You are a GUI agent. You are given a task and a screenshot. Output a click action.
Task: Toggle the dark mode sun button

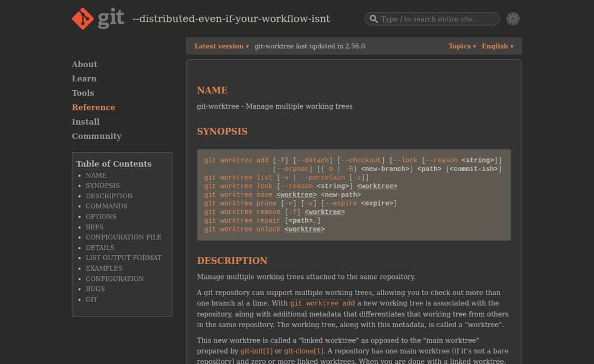(513, 19)
